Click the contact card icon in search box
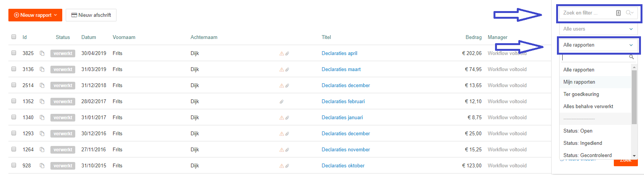The width and height of the screenshot is (644, 175). click(618, 13)
